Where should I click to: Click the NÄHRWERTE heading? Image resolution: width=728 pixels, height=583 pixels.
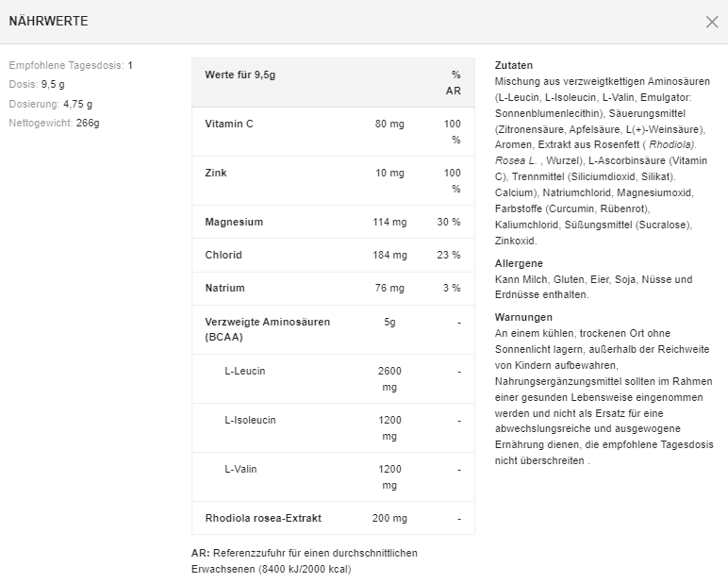pyautogui.click(x=49, y=21)
